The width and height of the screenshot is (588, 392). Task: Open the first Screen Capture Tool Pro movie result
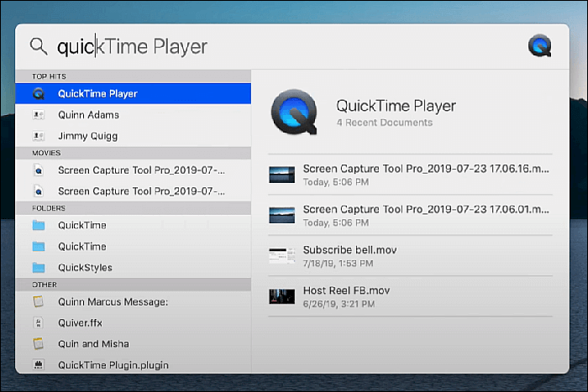pos(141,170)
